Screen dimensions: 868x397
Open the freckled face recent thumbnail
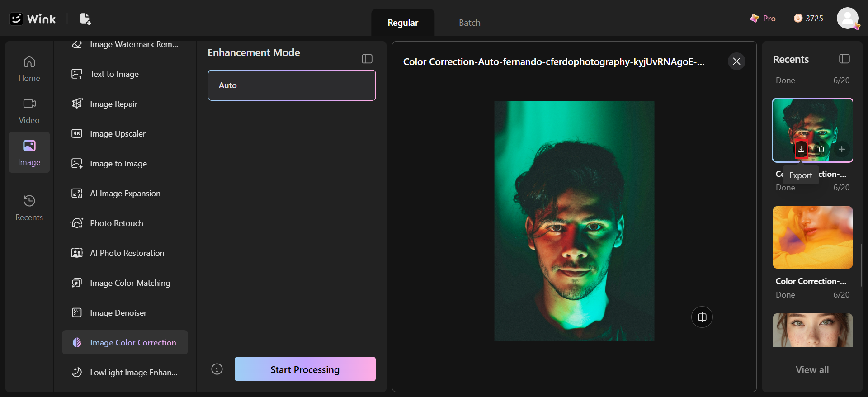pos(813,331)
